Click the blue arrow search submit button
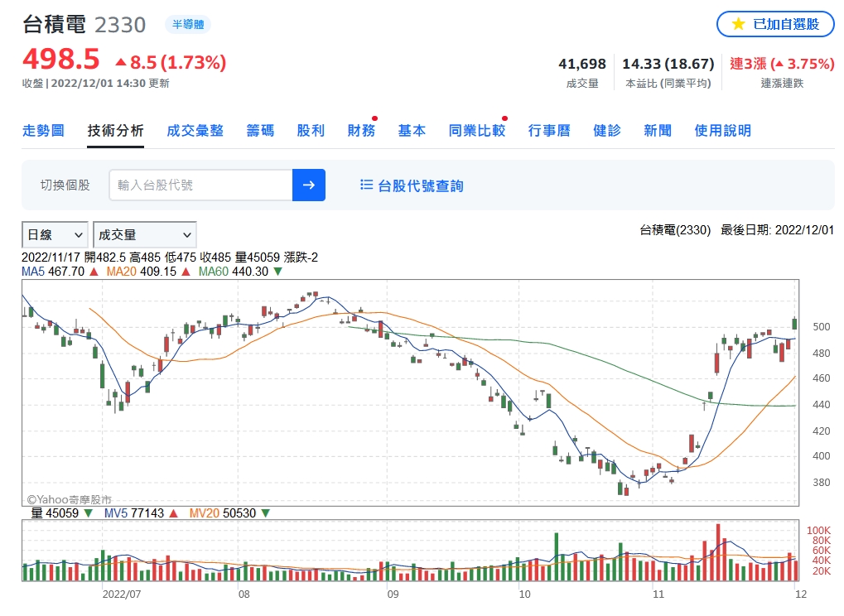 click(x=308, y=185)
